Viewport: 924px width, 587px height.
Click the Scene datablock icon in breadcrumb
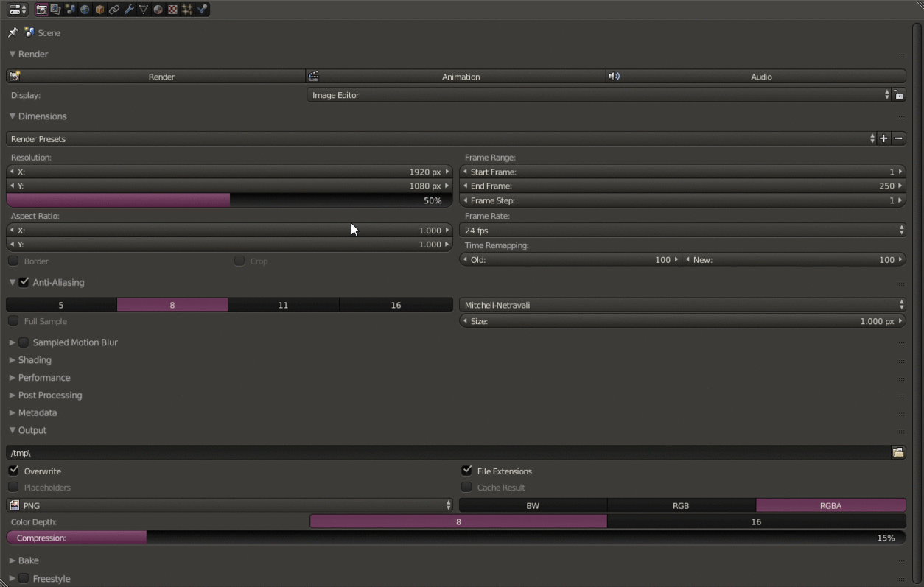29,32
